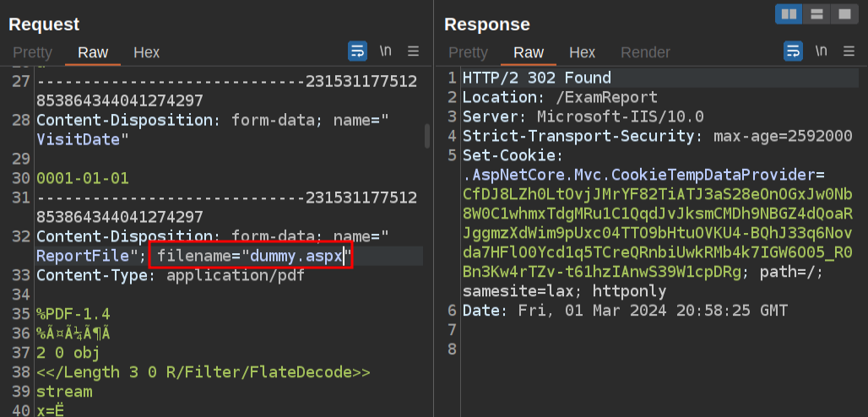868x417 pixels.
Task: Switch to combined single-pane layout view
Action: 843,14
